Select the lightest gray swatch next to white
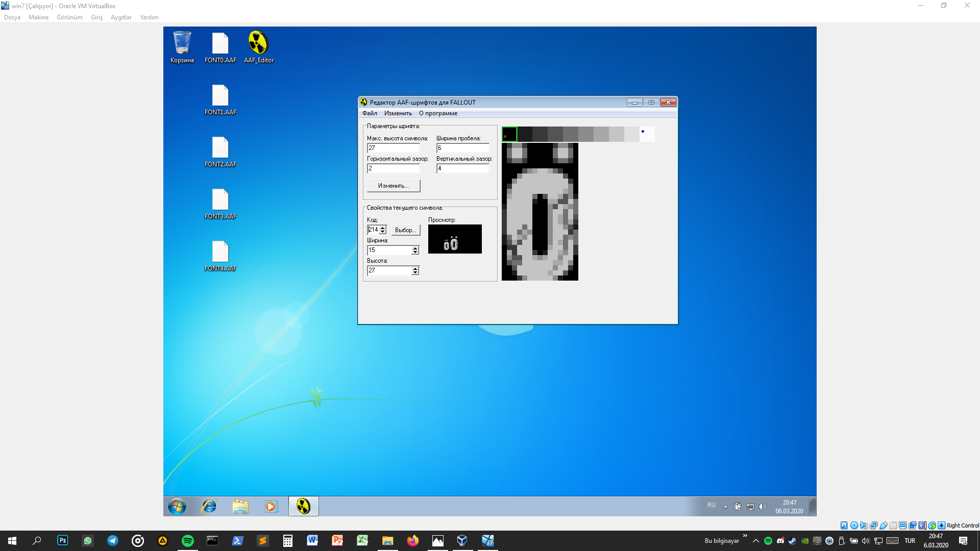Screen dimensions: 980x551 [x=632, y=134]
